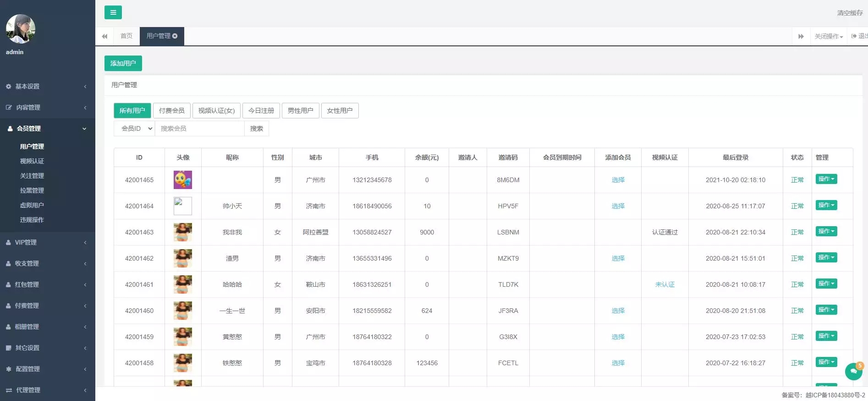The height and width of the screenshot is (401, 868).
Task: Open the 关闭操作 dropdown menu
Action: pyautogui.click(x=829, y=36)
